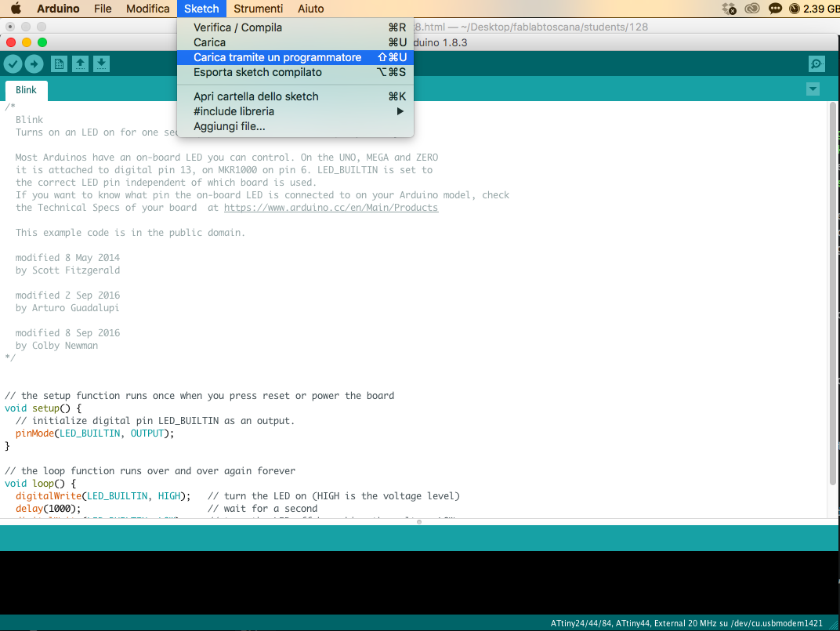Click the editor vertical scrollbar

pos(833,292)
